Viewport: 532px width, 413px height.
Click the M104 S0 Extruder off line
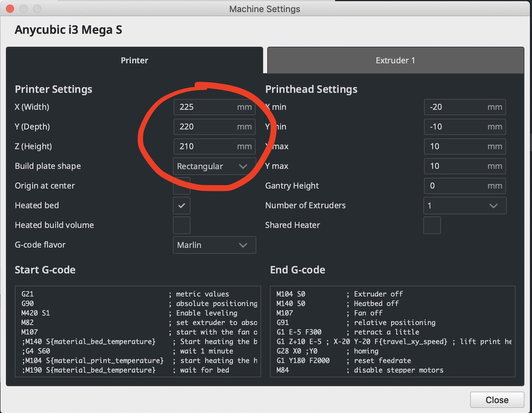coord(340,294)
